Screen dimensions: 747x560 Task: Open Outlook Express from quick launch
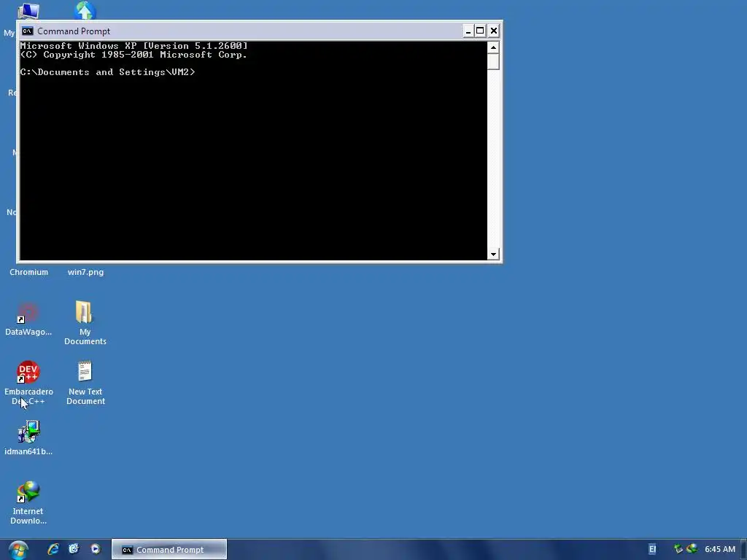tap(74, 549)
